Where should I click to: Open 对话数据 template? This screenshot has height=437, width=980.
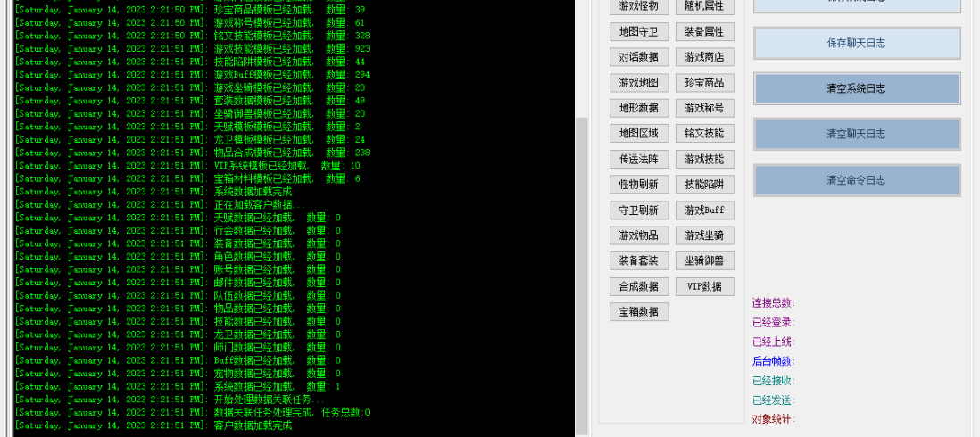coord(639,57)
